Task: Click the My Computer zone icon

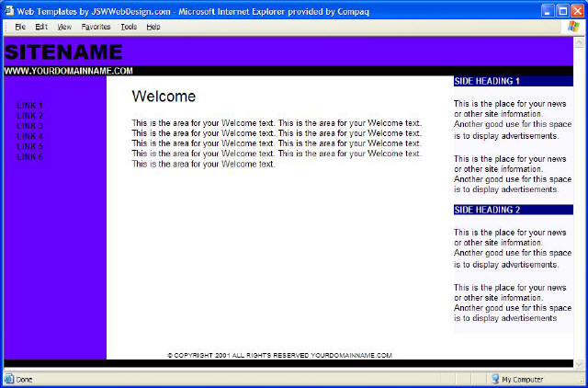Action: (495, 379)
